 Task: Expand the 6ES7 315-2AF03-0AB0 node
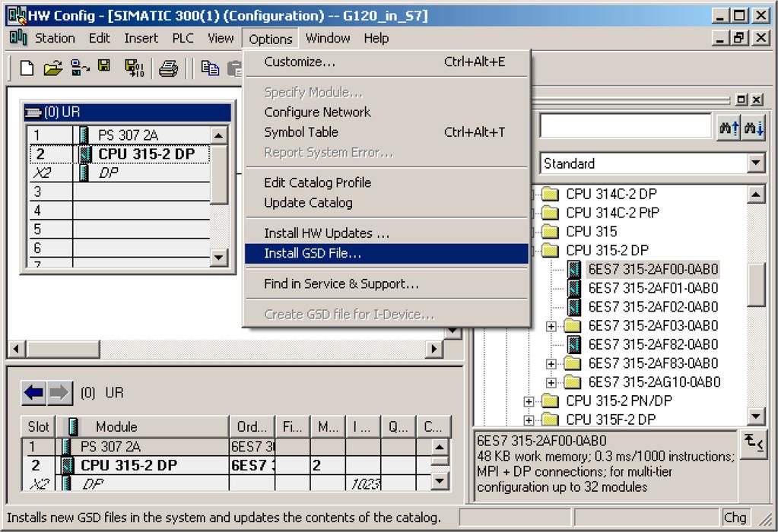551,326
